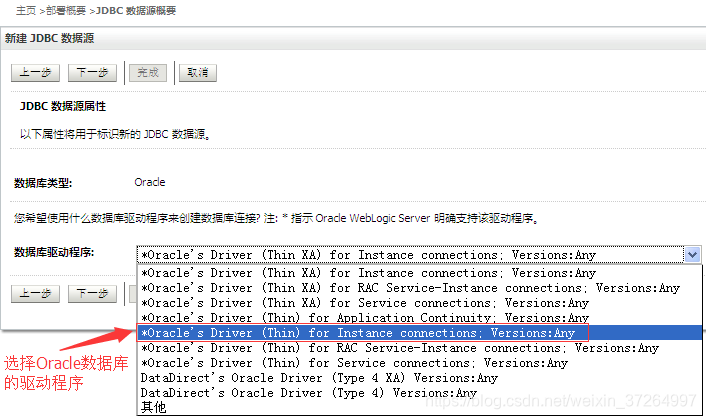The height and width of the screenshot is (419, 706).
Task: Select first list option Thin XA Instance connections
Action: point(419,273)
